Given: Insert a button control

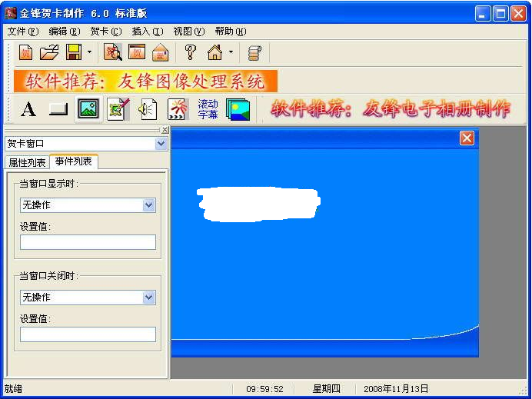Looking at the screenshot, I should (x=58, y=109).
